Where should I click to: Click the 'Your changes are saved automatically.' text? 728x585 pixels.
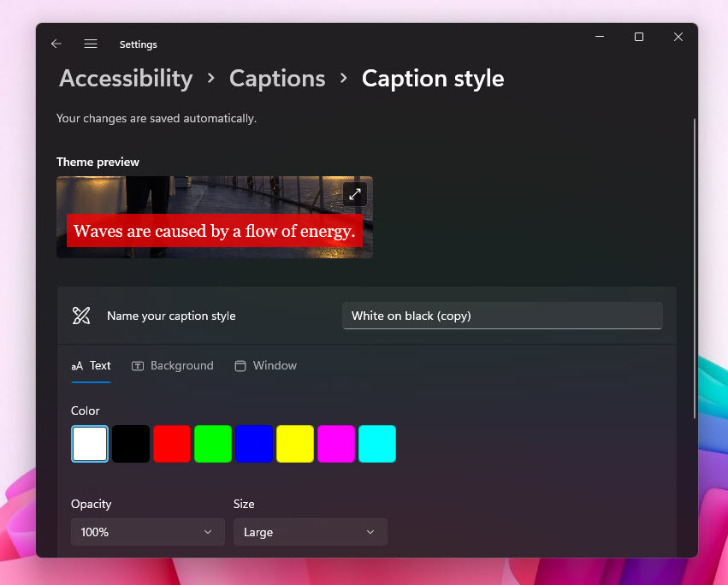pos(157,118)
